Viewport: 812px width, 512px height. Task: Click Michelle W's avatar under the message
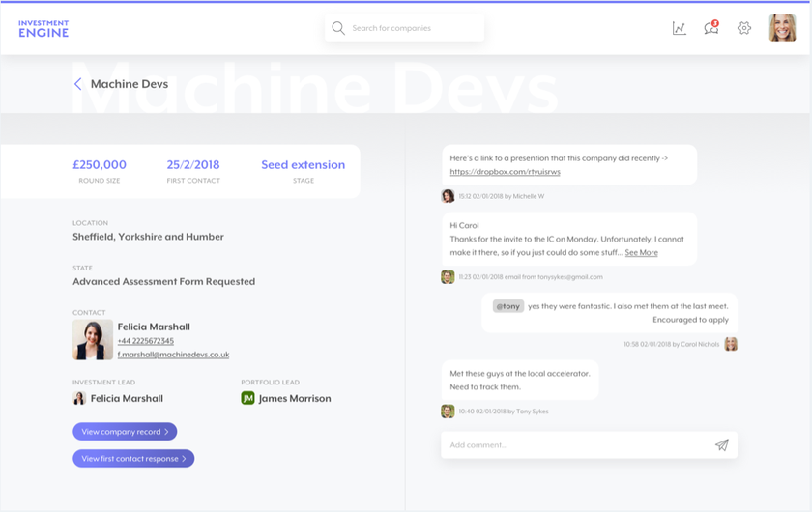point(448,196)
